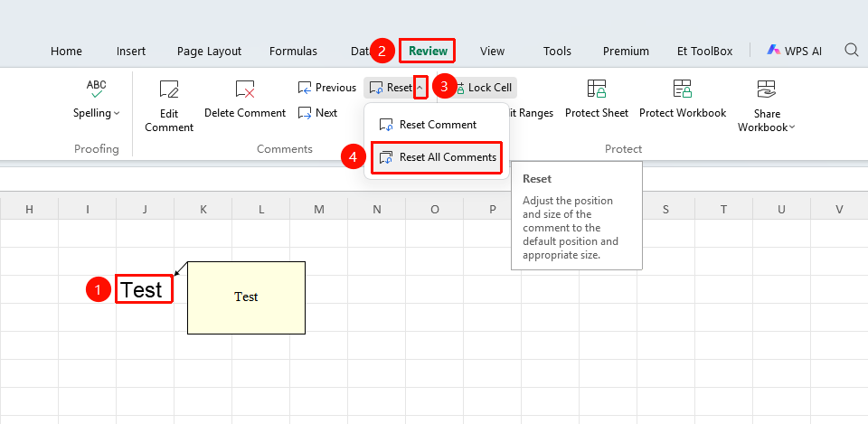Click the Protect Workbook icon
Image resolution: width=868 pixels, height=424 pixels.
pos(683,89)
